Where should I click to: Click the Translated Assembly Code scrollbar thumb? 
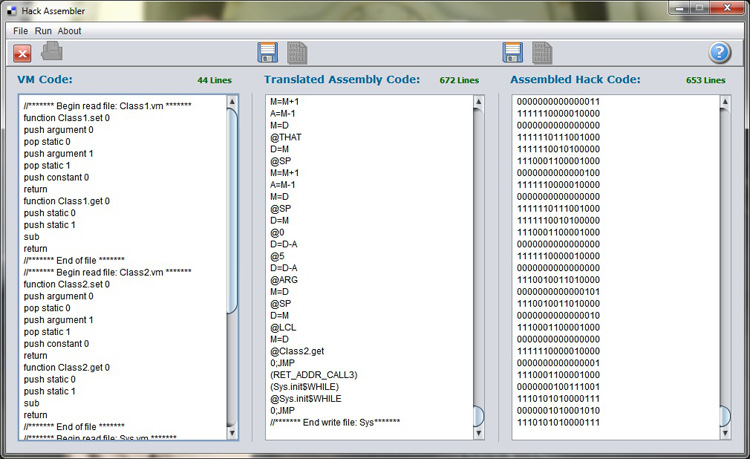478,416
